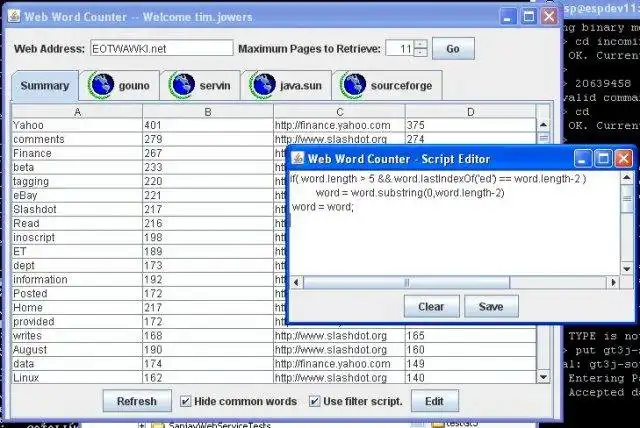Switch to the java.sun tab
640x428 pixels.
(x=286, y=85)
